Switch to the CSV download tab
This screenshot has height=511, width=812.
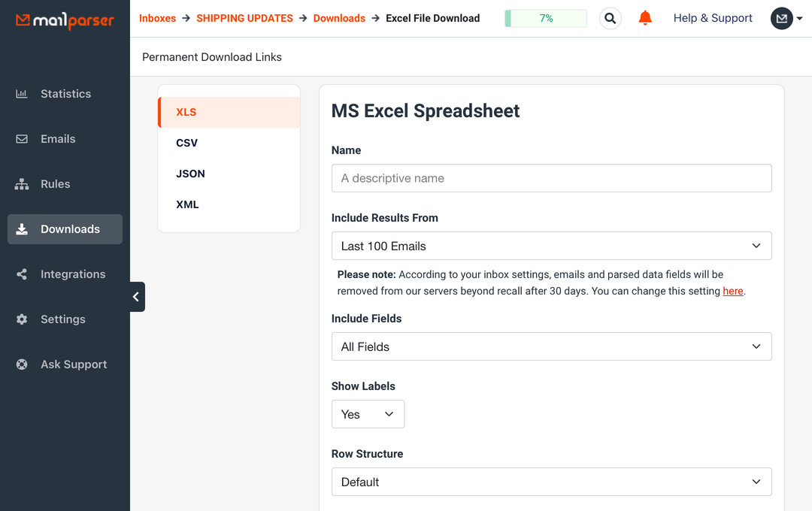[187, 142]
